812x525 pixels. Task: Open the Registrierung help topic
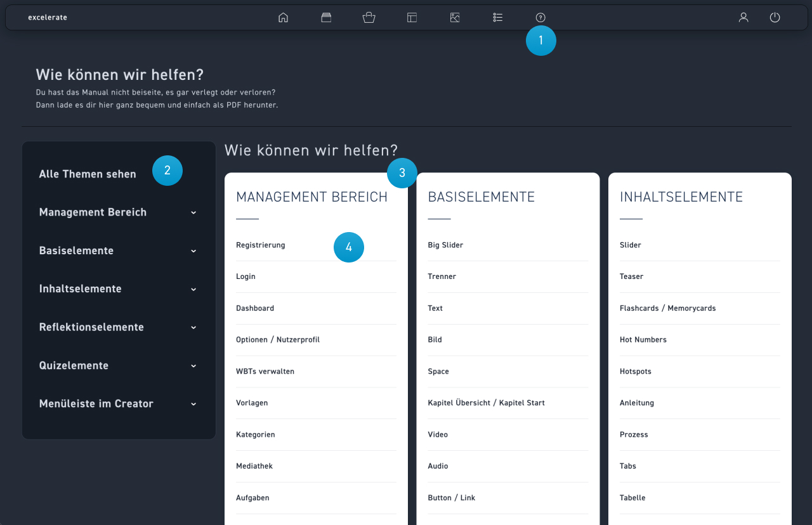[x=261, y=245]
